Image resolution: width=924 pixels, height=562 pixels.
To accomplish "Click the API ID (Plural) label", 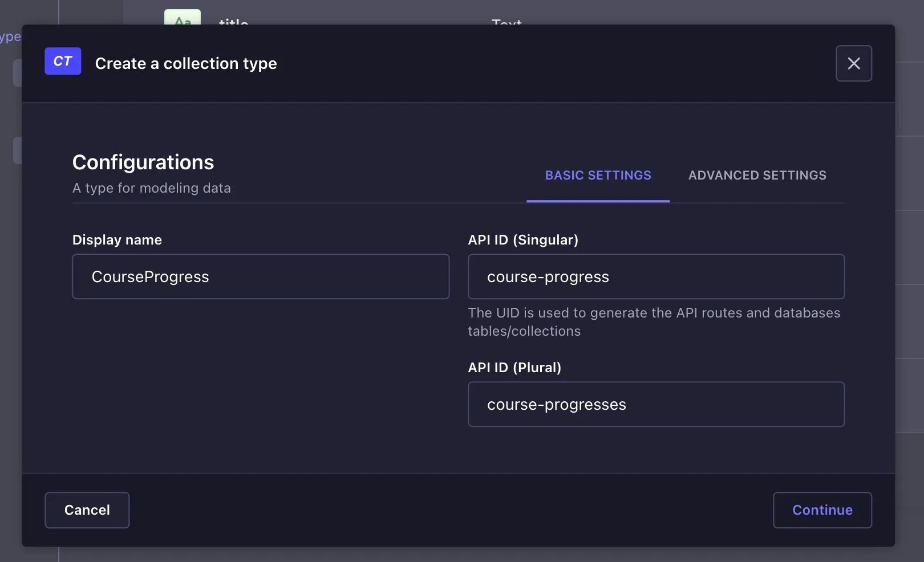I will (x=514, y=368).
